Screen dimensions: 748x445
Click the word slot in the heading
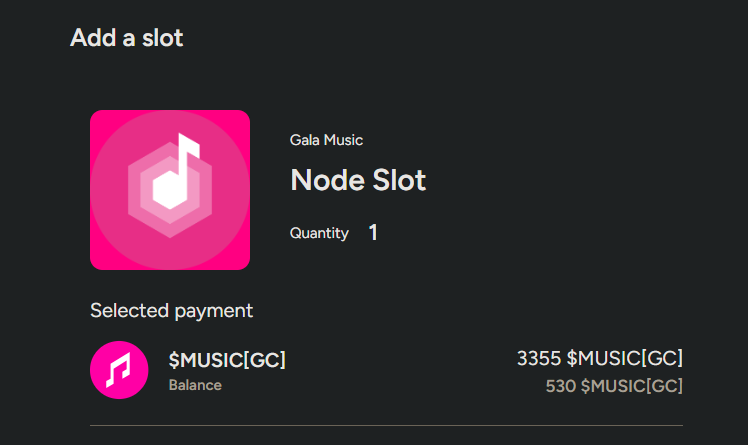coord(162,38)
